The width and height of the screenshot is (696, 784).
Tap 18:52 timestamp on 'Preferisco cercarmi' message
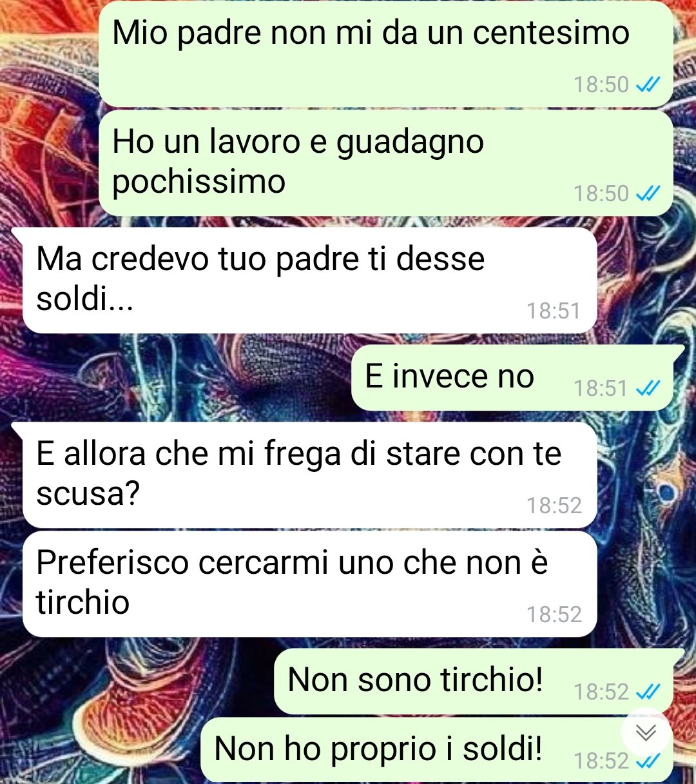pos(554,614)
